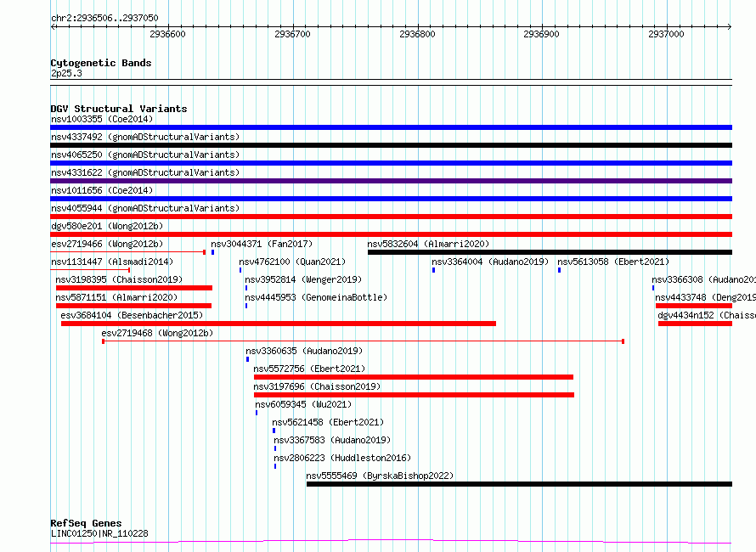Click the black bar under nsv5832604

tap(550, 252)
